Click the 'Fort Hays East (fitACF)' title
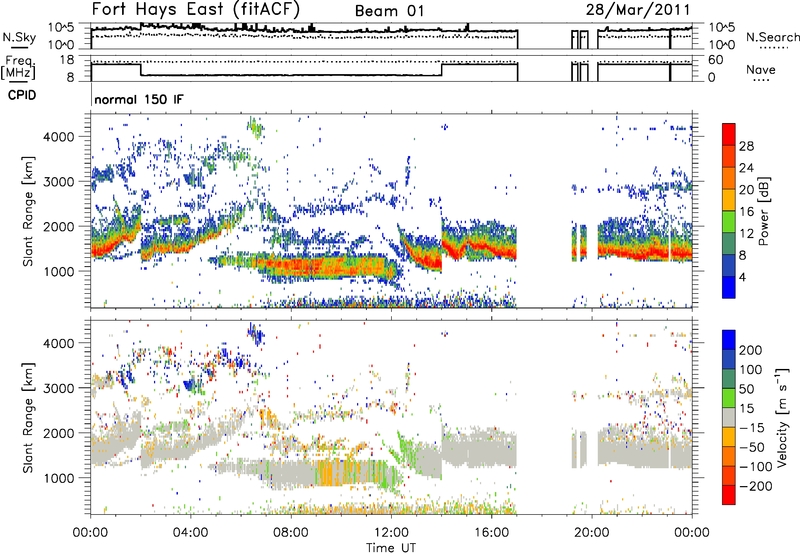 pyautogui.click(x=196, y=9)
